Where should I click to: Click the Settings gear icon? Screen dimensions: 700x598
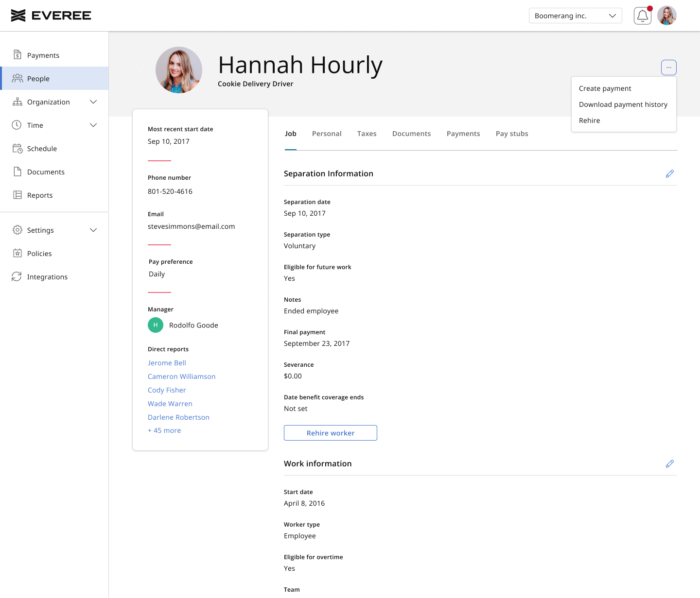pos(17,230)
